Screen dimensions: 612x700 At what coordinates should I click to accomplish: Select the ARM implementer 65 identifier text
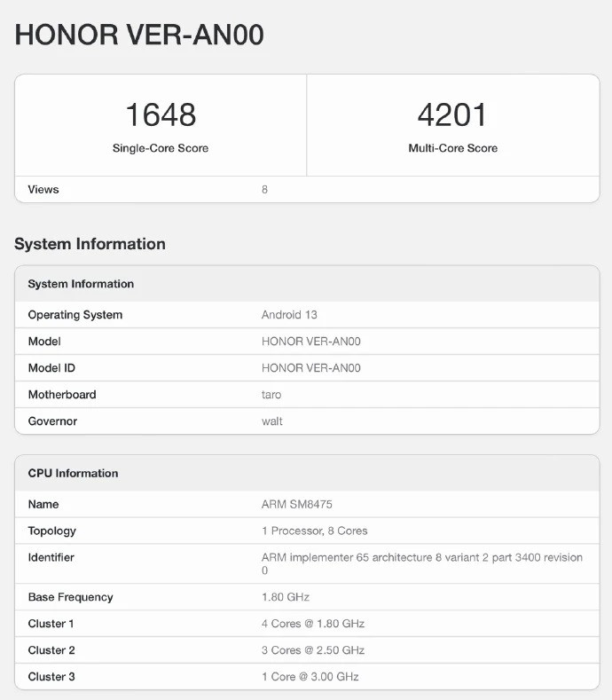click(422, 564)
